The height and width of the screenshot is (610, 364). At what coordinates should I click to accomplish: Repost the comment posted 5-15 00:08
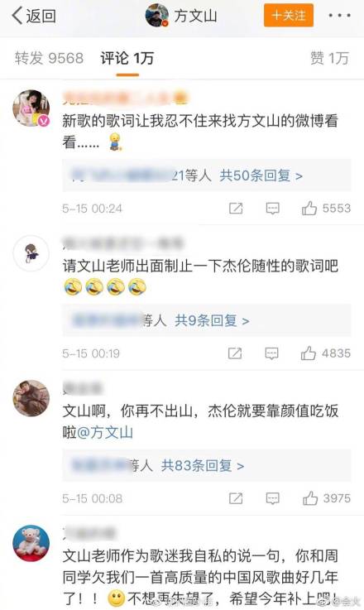(x=236, y=498)
